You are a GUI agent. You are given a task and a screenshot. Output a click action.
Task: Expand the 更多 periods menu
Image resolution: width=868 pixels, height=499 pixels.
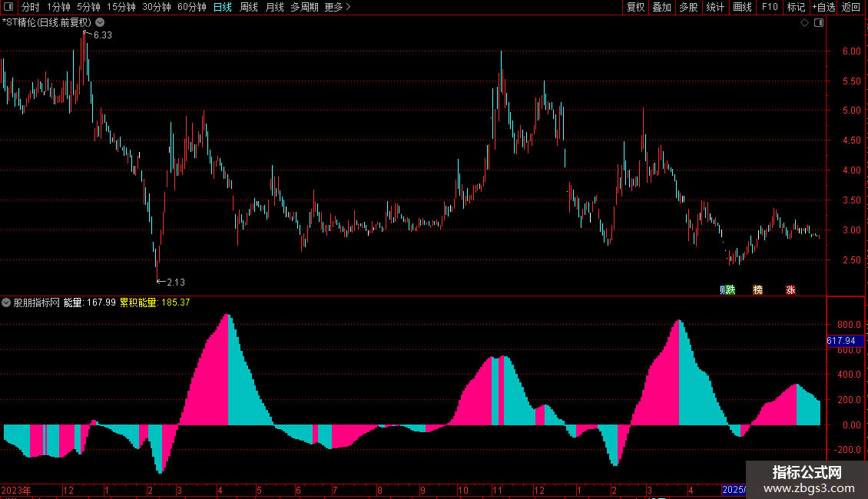(x=338, y=7)
